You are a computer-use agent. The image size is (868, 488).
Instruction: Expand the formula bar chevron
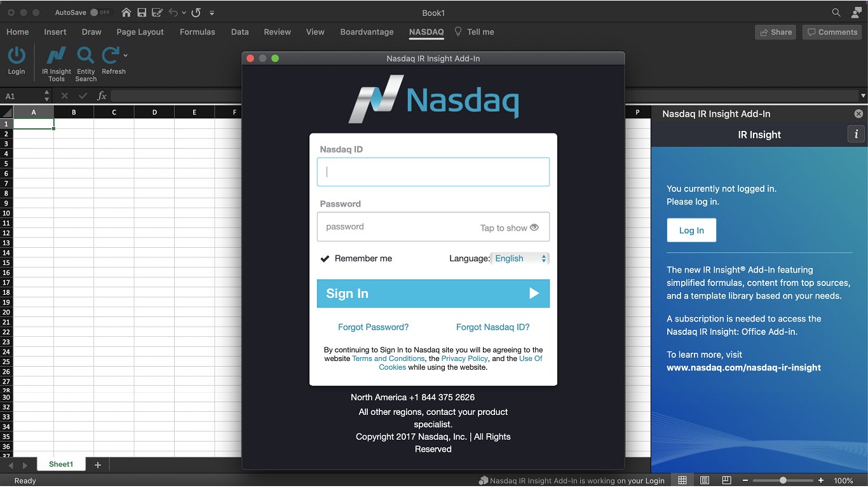(863, 96)
